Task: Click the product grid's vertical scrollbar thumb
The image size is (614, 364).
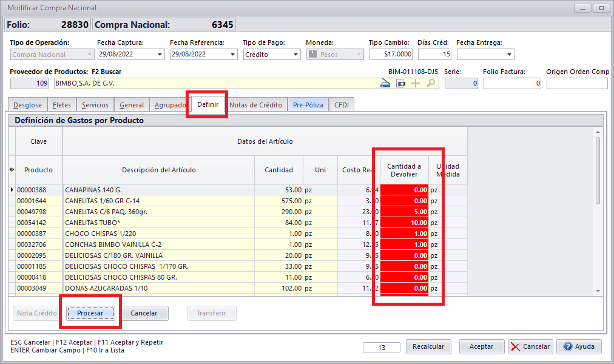Action: [x=598, y=170]
